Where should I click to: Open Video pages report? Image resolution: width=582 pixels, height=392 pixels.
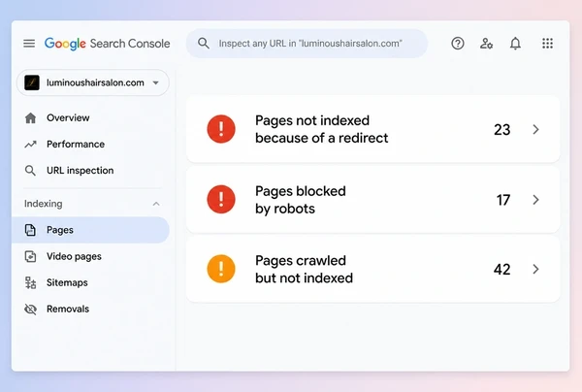(x=74, y=256)
